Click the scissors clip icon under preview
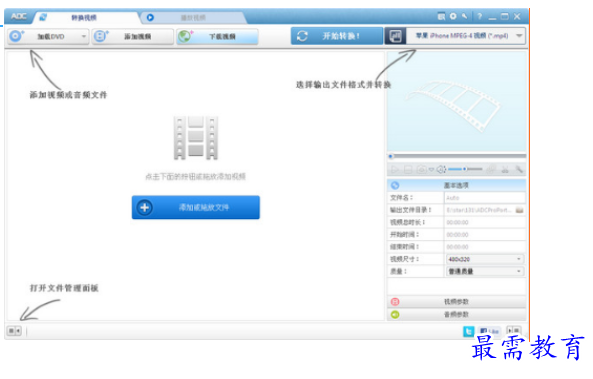Image resolution: width=593 pixels, height=379 pixels. coord(505,169)
